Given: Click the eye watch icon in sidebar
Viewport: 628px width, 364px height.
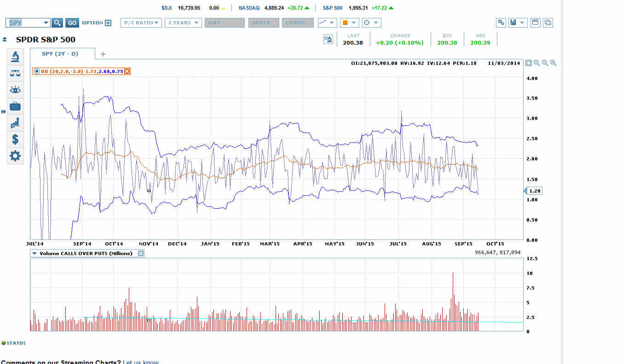Looking at the screenshot, I should (15, 90).
